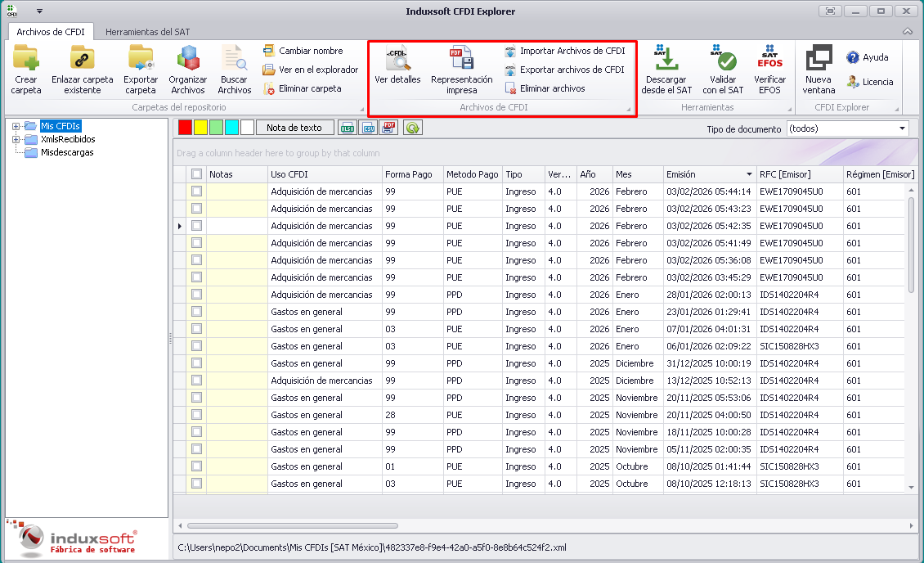Pick the red color swatch
This screenshot has width=924, height=563.
[x=185, y=128]
